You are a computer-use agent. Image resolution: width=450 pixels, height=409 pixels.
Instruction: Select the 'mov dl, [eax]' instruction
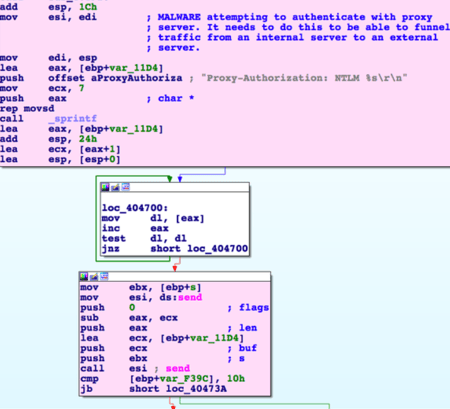153,218
